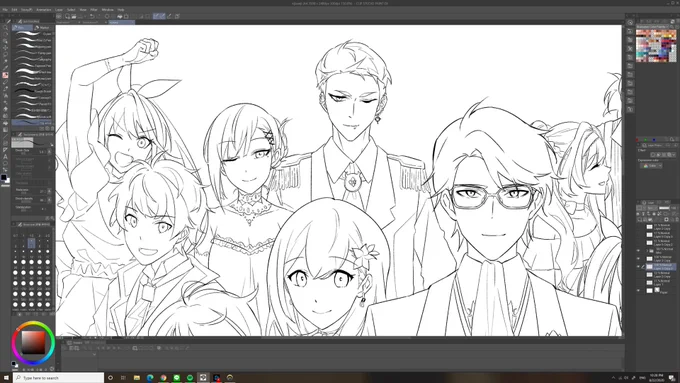Click the layer opacity slider
This screenshot has height=383, width=680.
pyautogui.click(x=664, y=208)
